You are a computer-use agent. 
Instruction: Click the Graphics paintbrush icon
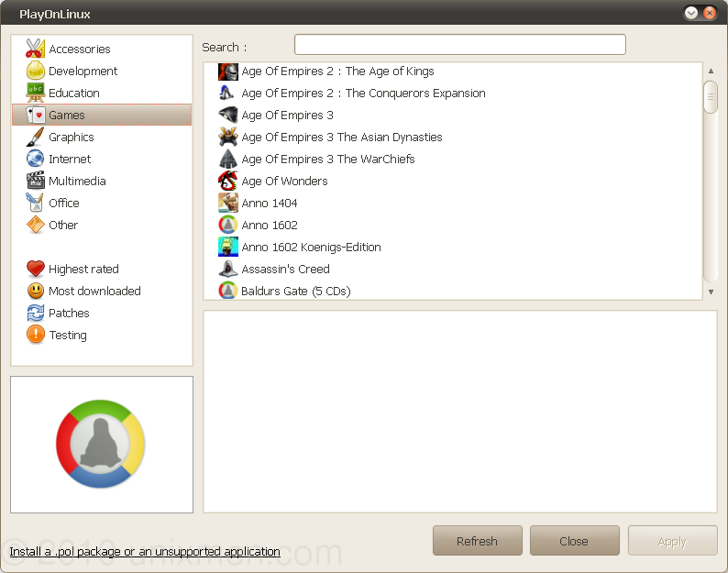coord(35,137)
